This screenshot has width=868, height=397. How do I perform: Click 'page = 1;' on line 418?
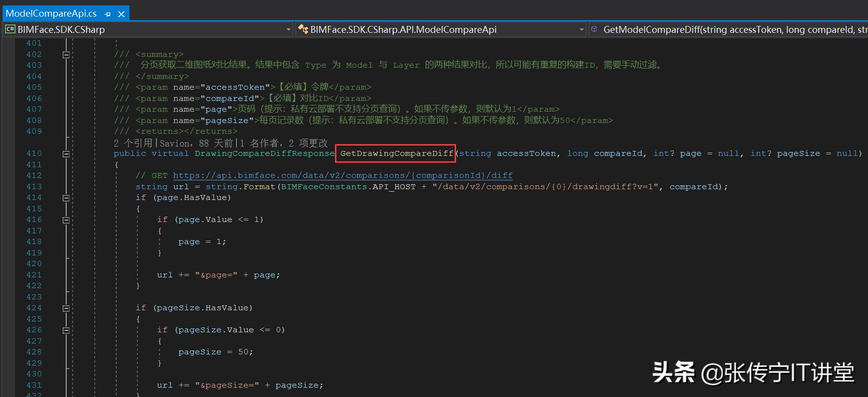202,242
